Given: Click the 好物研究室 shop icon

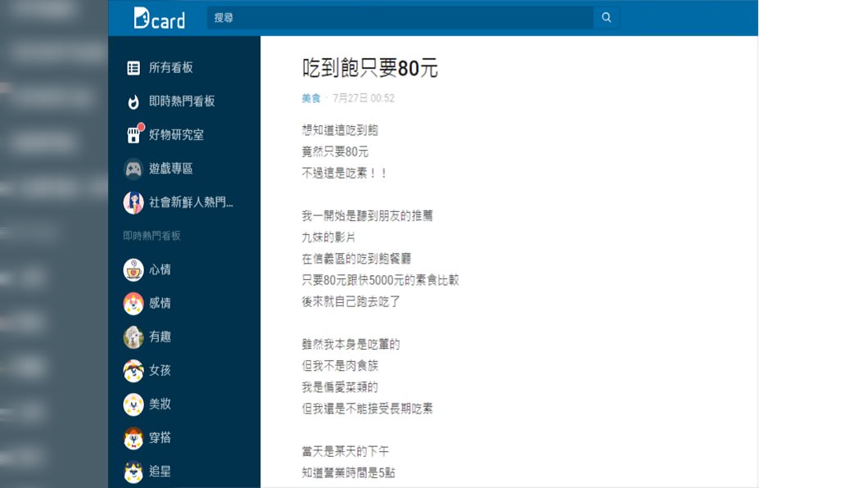Looking at the screenshot, I should pyautogui.click(x=133, y=134).
